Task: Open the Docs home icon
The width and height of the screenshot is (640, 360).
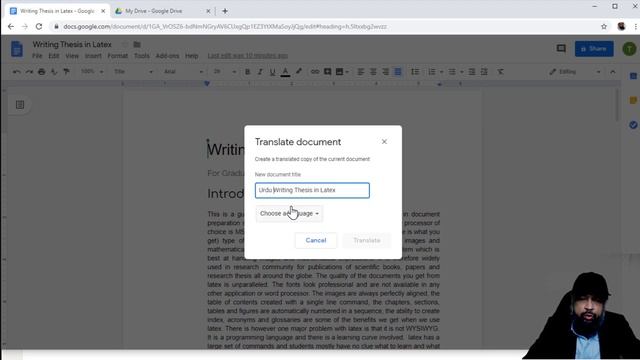Action: pos(17,49)
